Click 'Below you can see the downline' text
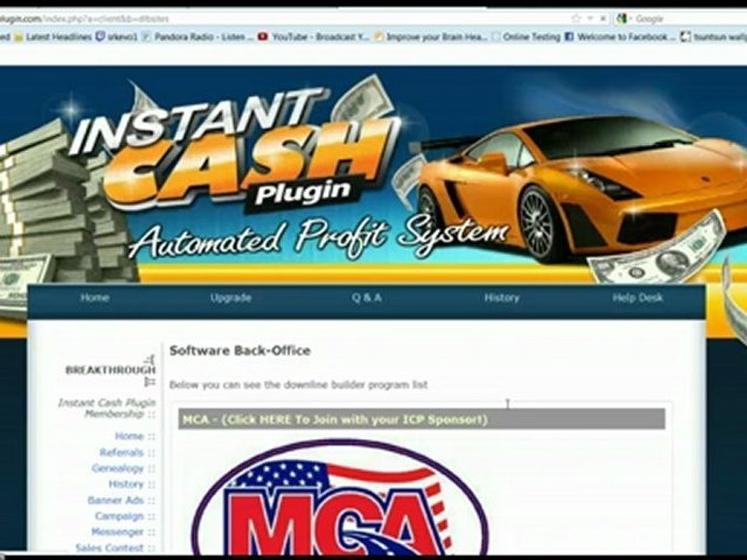 (299, 384)
